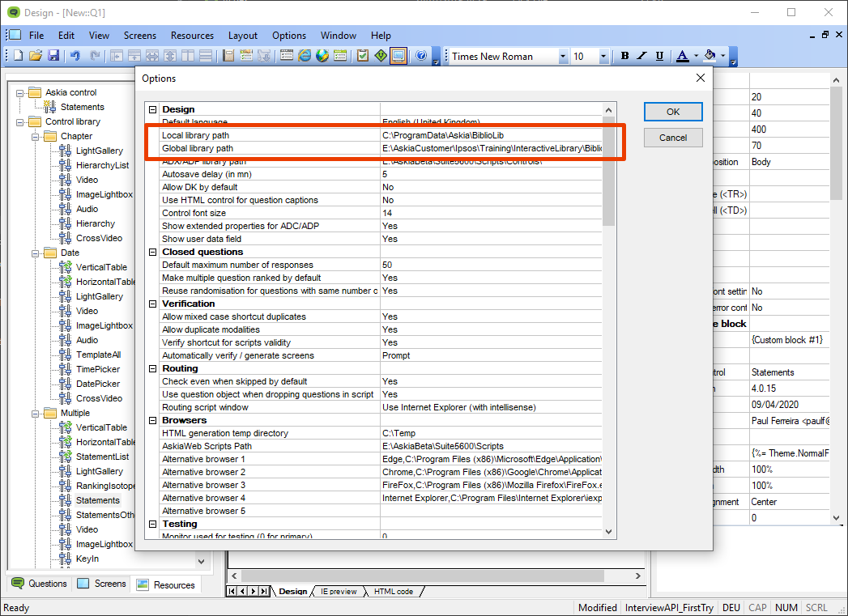
Task: Switch to the Screens bottom tab
Action: coord(102,584)
